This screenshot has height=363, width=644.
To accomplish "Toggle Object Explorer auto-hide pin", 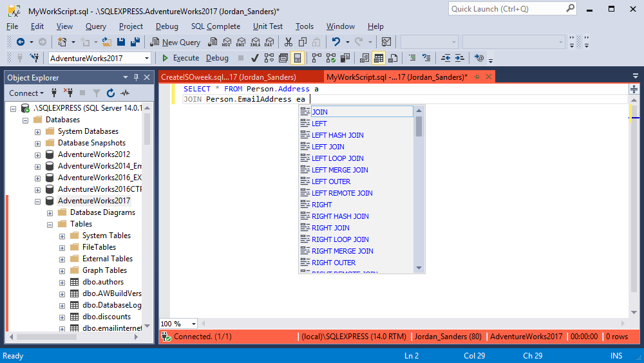I will pos(137,77).
